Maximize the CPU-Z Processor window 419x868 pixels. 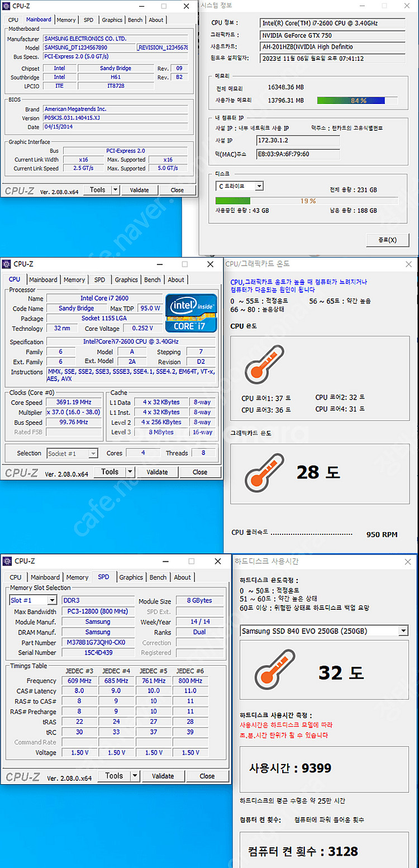185,264
